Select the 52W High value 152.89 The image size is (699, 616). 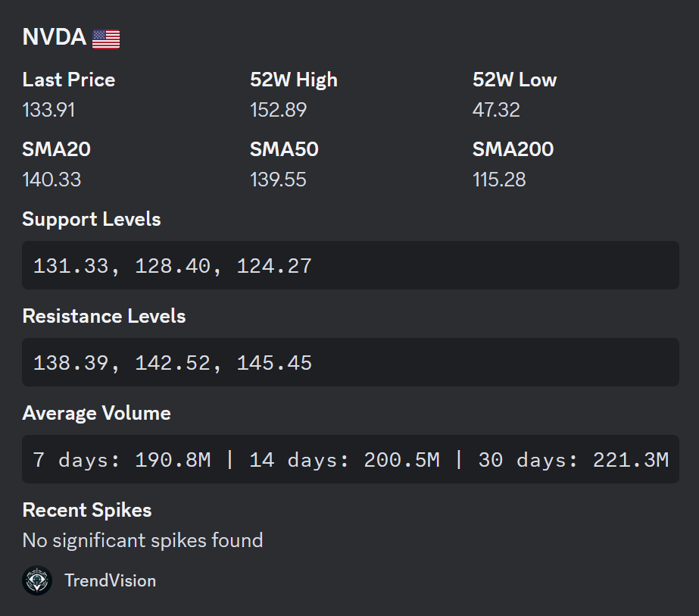pyautogui.click(x=278, y=110)
